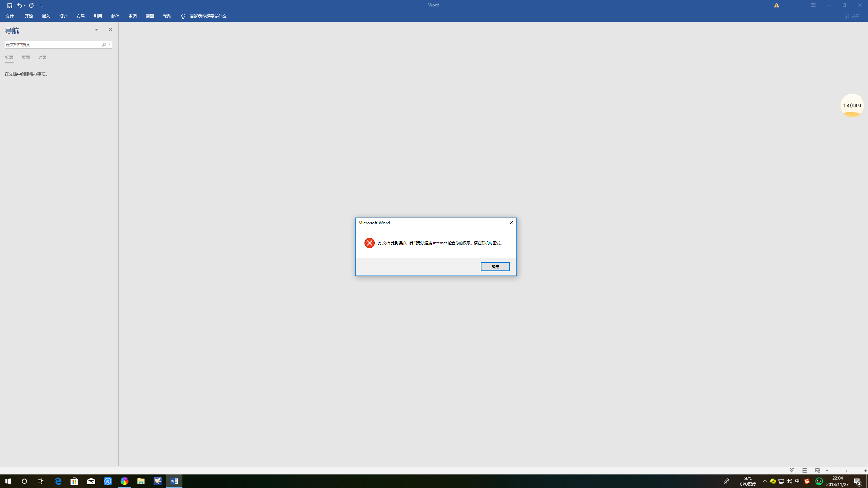Click the Cortana circle icon in taskbar

click(x=24, y=481)
